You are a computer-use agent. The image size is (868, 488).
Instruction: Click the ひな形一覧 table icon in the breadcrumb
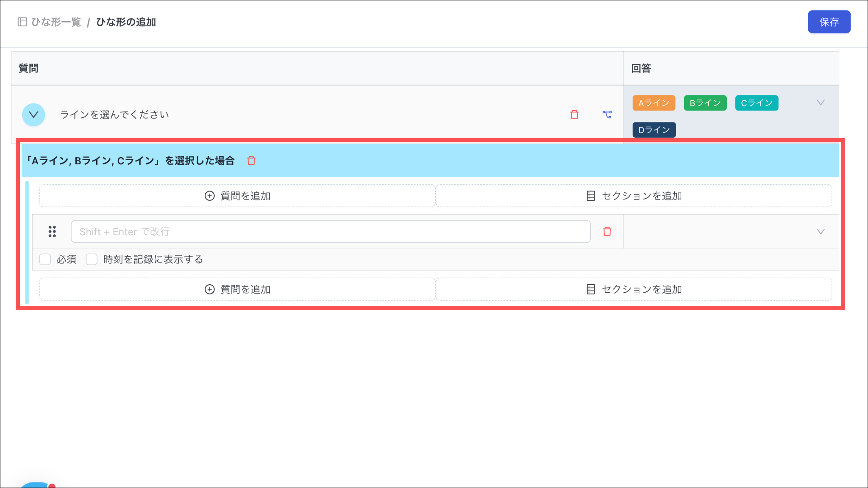point(22,22)
